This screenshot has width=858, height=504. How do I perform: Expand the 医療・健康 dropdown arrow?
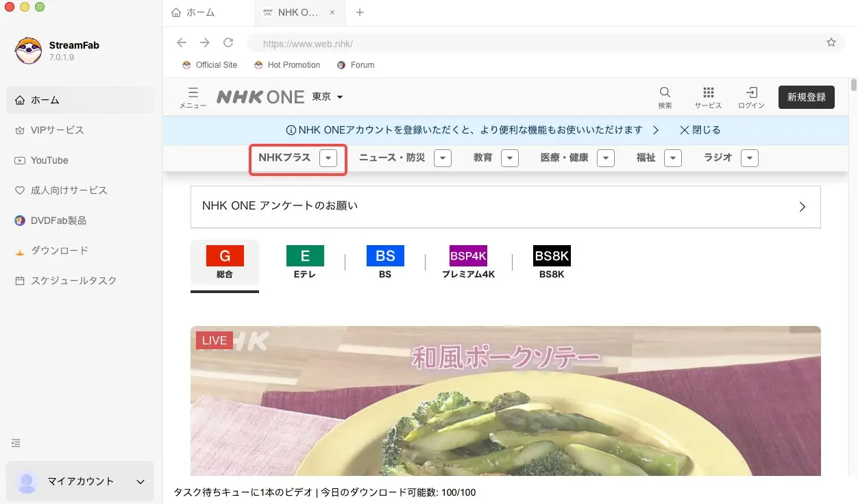[606, 158]
